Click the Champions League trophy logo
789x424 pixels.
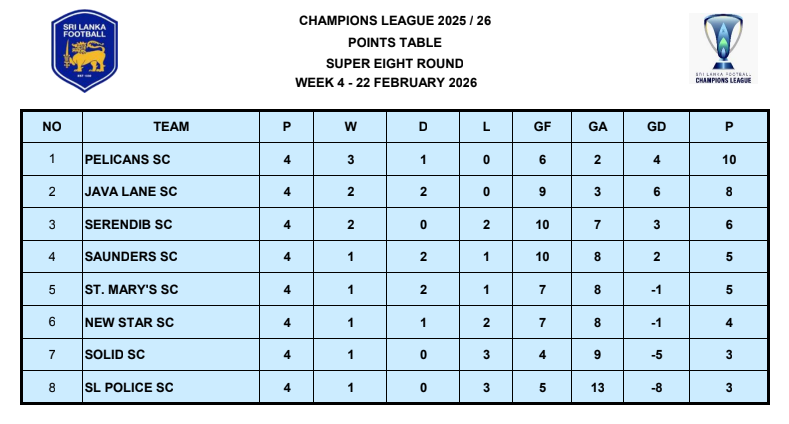723,48
